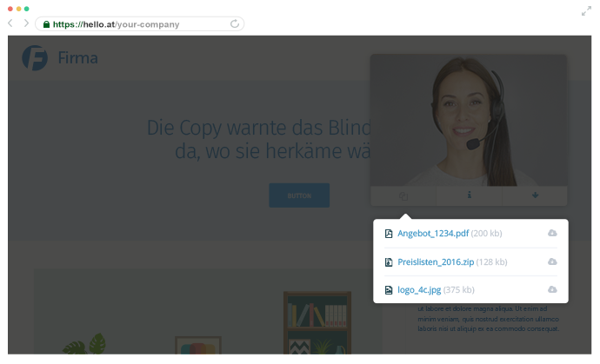The height and width of the screenshot is (364, 600).
Task: Click the zip archive file icon
Action: pos(389,261)
